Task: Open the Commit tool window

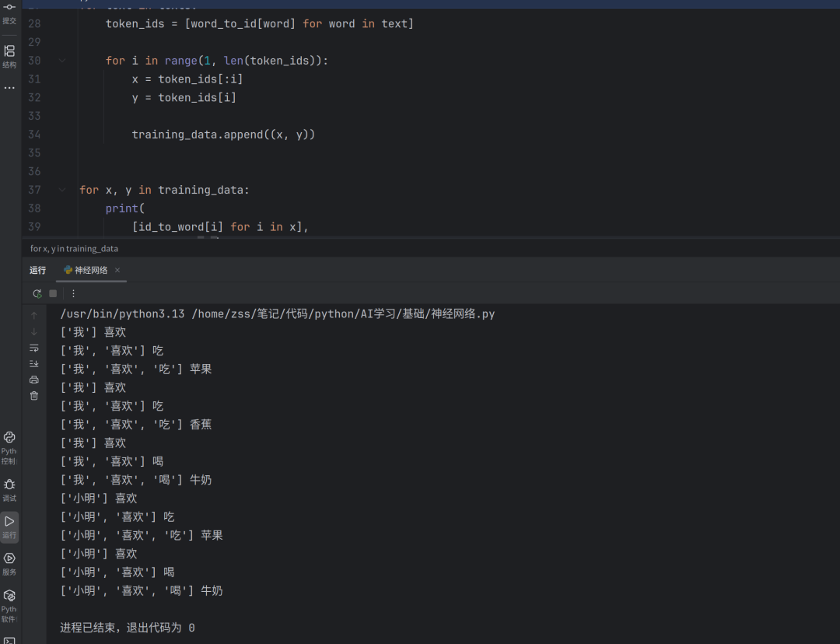Action: [x=9, y=13]
